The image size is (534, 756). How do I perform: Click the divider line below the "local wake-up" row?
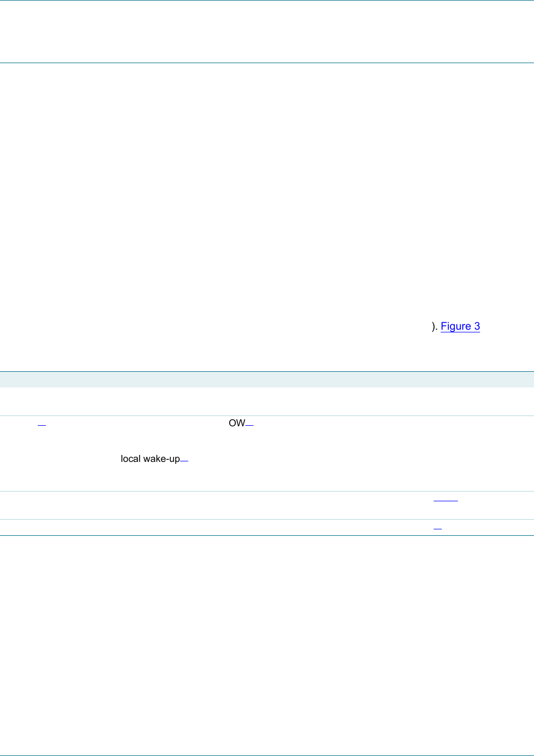click(267, 491)
